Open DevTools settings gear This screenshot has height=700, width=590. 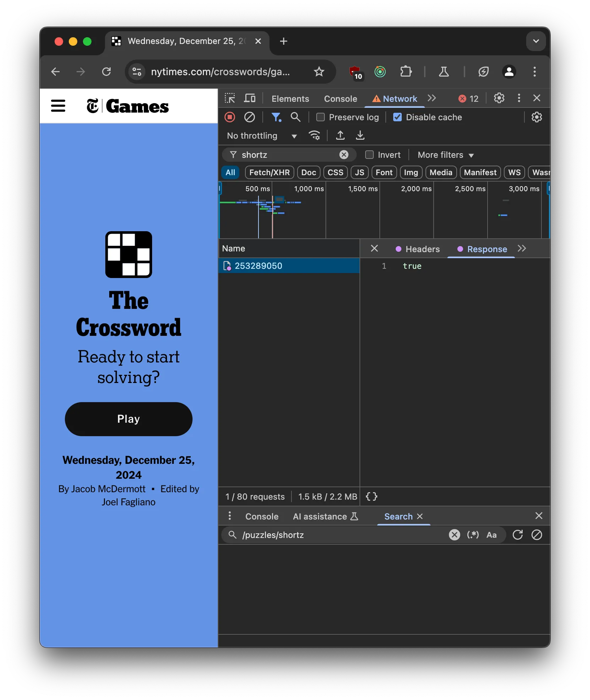pyautogui.click(x=499, y=98)
